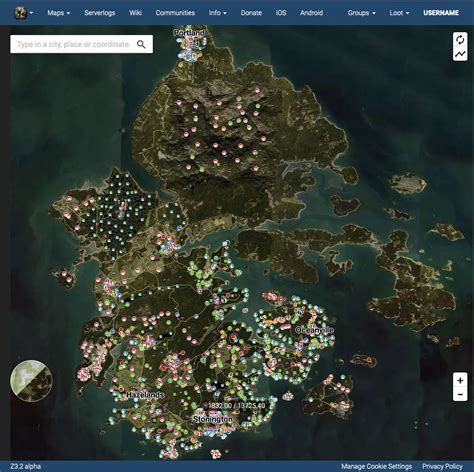Open the Donate page
Viewport: 474px width, 472px height.
251,13
